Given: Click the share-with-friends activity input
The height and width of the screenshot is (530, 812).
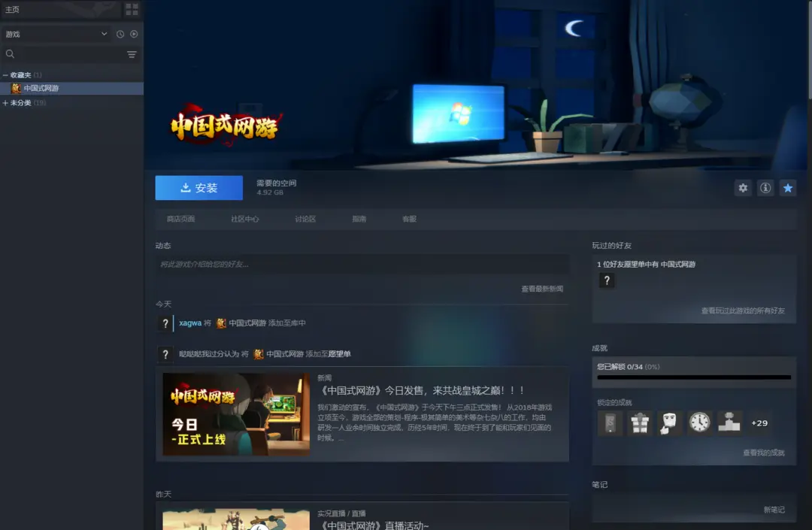Looking at the screenshot, I should tap(362, 265).
